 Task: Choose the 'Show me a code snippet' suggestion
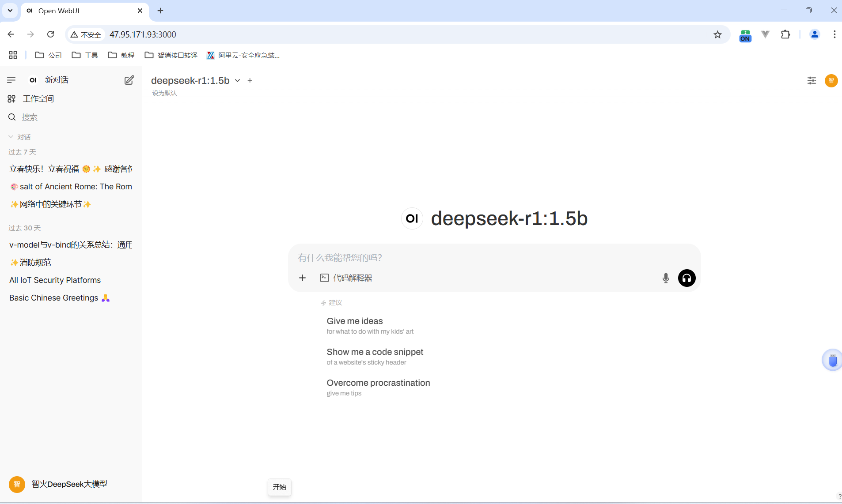pyautogui.click(x=375, y=357)
